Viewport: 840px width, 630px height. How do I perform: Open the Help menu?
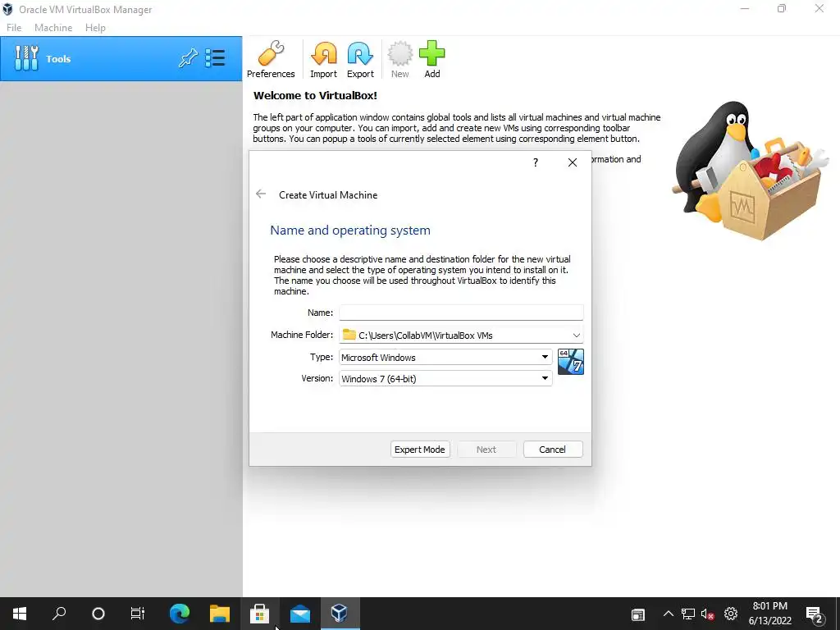[x=95, y=28]
